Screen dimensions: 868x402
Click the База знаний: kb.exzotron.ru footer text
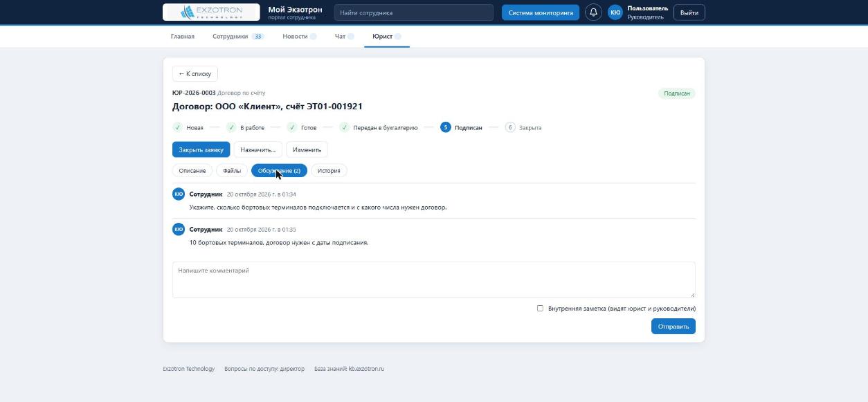pyautogui.click(x=349, y=369)
